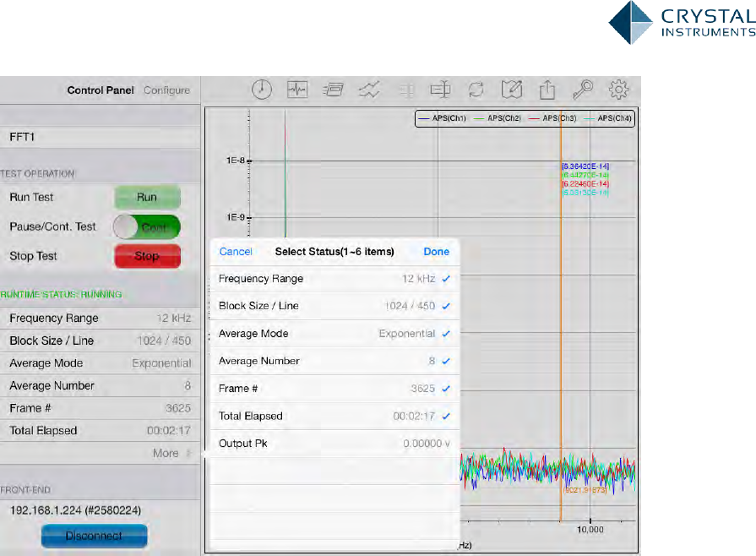Open the edit annotation note icon
The height and width of the screenshot is (556, 756).
[512, 90]
